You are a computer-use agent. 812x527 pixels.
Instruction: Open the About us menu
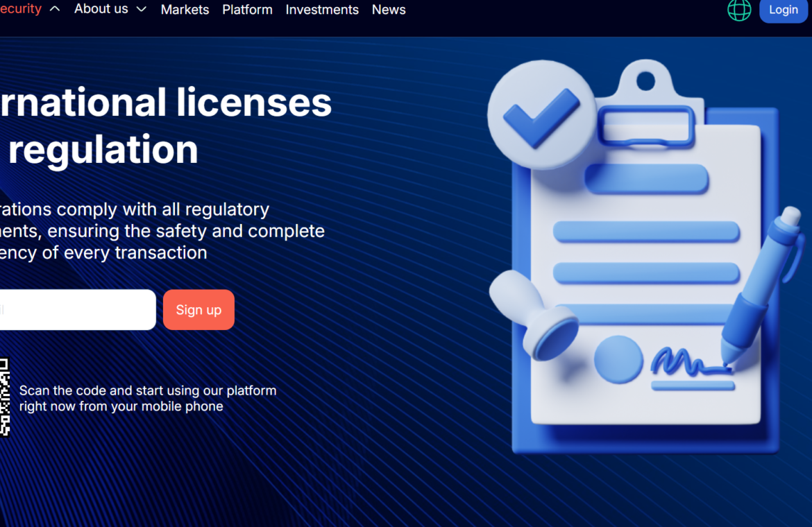click(x=101, y=9)
